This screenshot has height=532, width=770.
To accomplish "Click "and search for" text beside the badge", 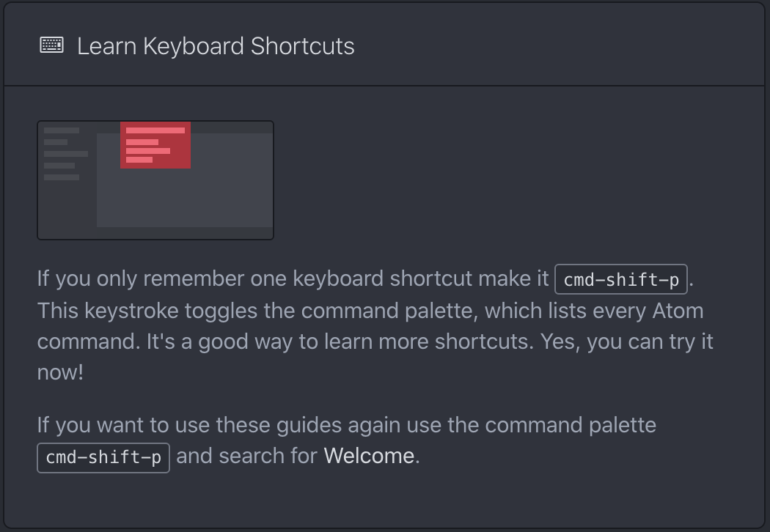I will click(x=246, y=456).
